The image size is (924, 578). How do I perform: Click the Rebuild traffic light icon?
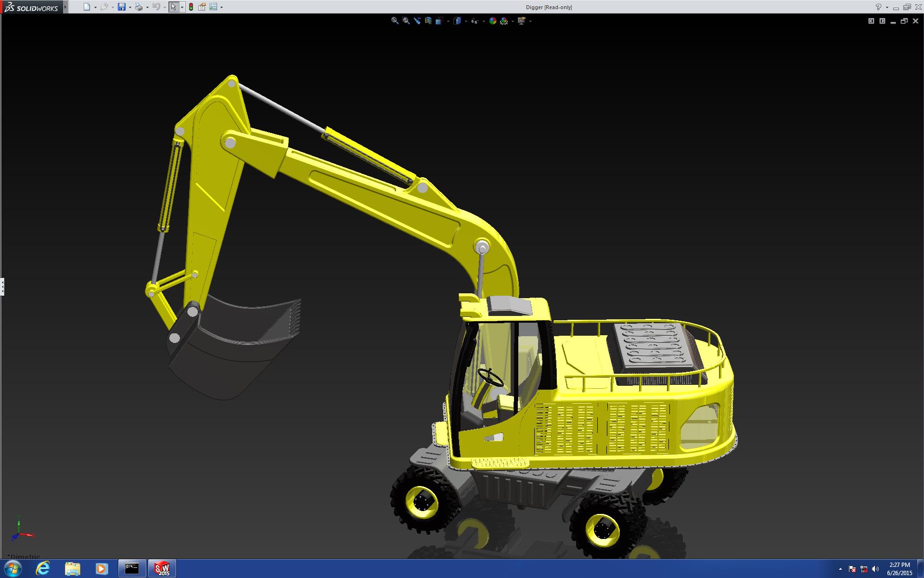191,7
